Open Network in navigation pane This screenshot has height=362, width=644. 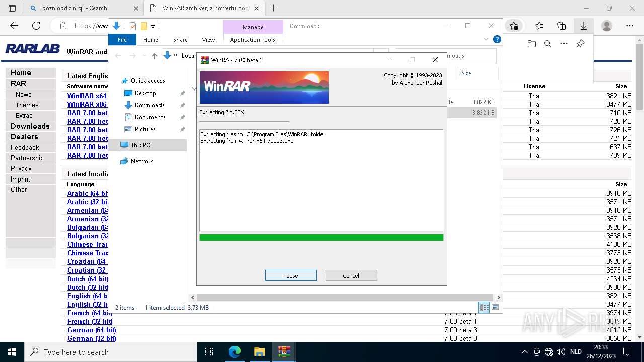142,161
